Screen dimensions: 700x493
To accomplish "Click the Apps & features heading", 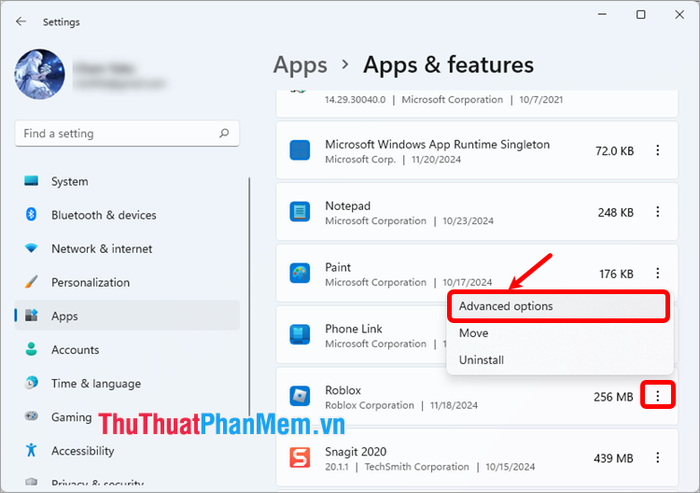I will coord(448,65).
